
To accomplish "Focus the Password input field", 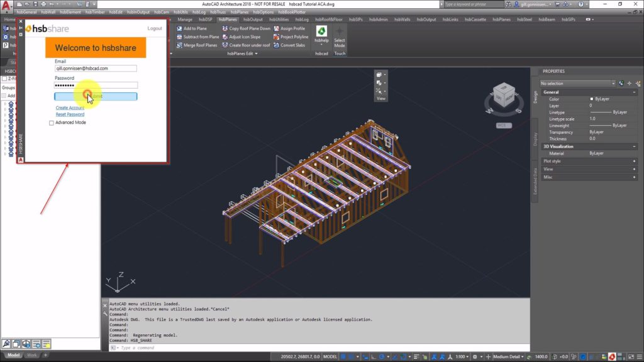I will click(96, 85).
